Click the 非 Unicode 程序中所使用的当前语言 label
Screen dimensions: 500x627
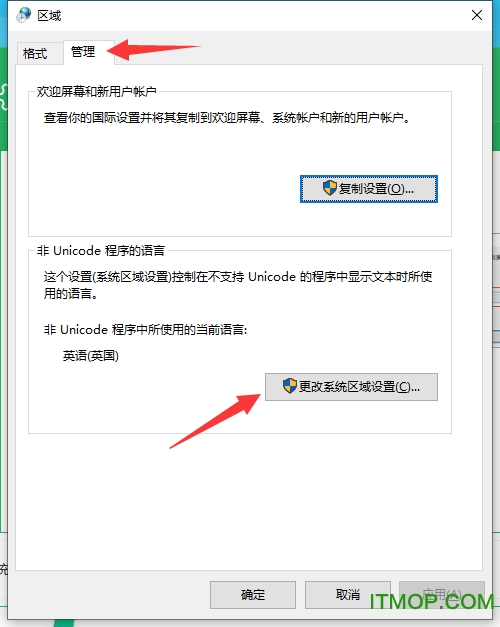click(x=146, y=330)
